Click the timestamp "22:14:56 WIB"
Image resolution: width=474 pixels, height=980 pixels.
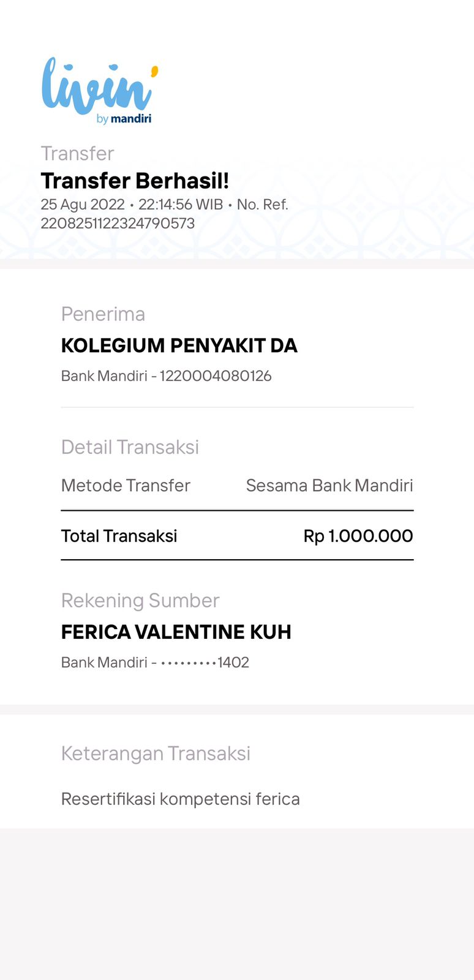click(181, 205)
